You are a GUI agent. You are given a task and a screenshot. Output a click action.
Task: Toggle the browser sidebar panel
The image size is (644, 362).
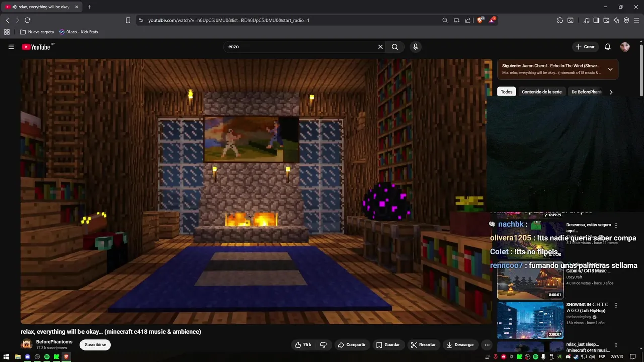(596, 20)
